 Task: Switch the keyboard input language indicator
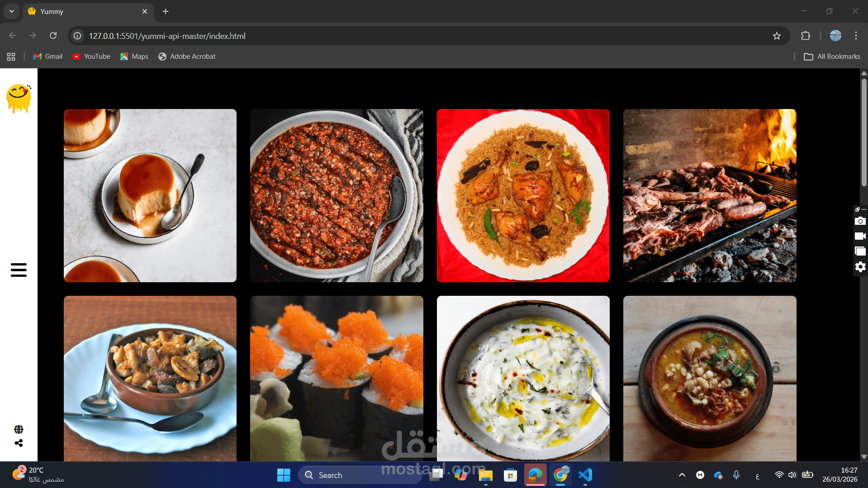pyautogui.click(x=758, y=475)
